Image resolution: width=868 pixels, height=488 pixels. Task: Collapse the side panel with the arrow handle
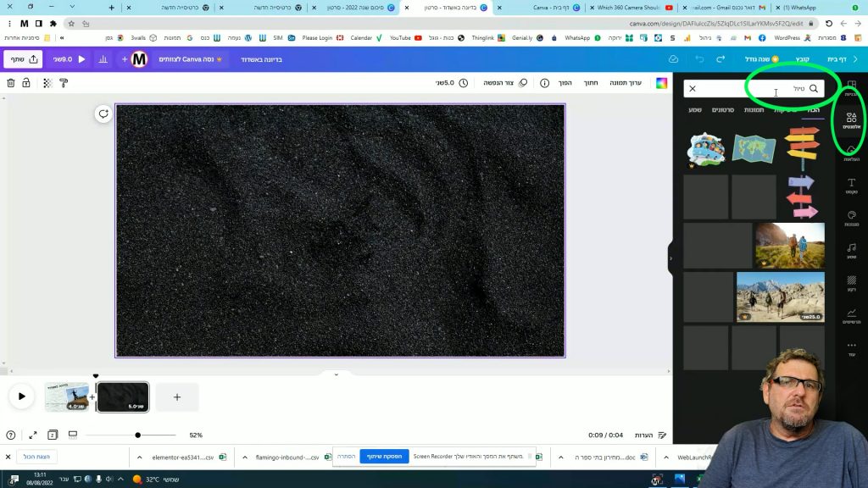point(671,258)
